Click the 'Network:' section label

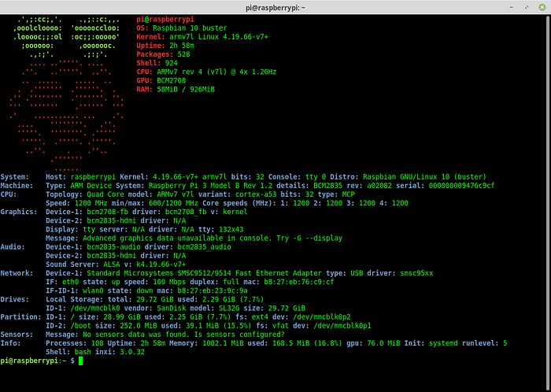(x=17, y=273)
